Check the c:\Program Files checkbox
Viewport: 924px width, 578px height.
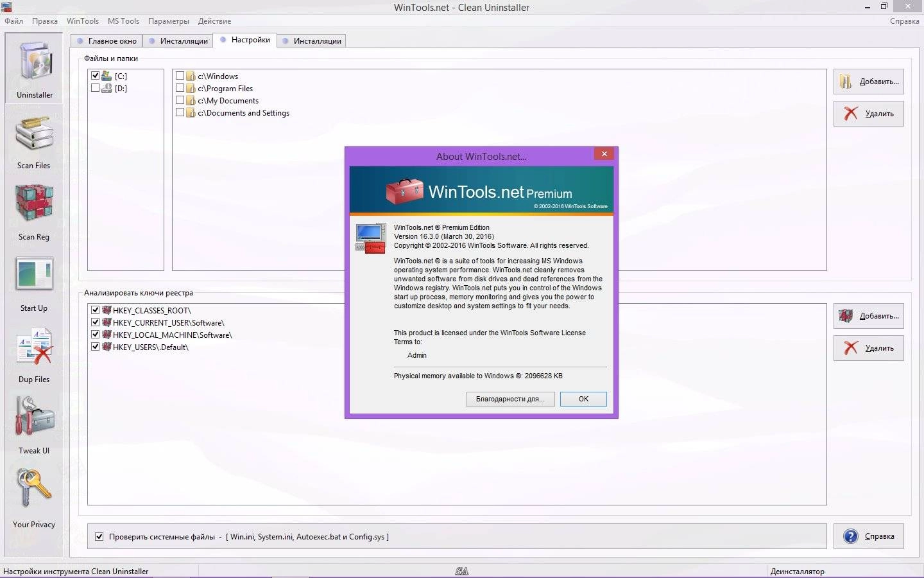(180, 88)
